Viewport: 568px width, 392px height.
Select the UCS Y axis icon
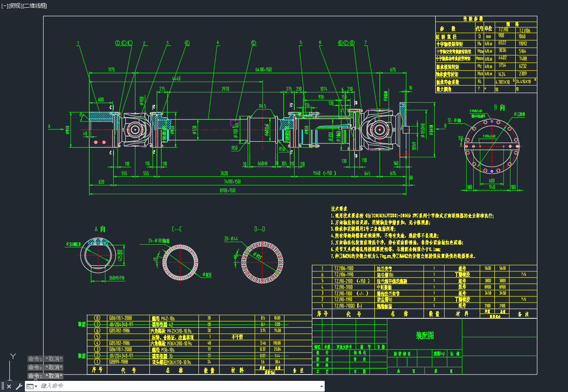pyautogui.click(x=13, y=356)
